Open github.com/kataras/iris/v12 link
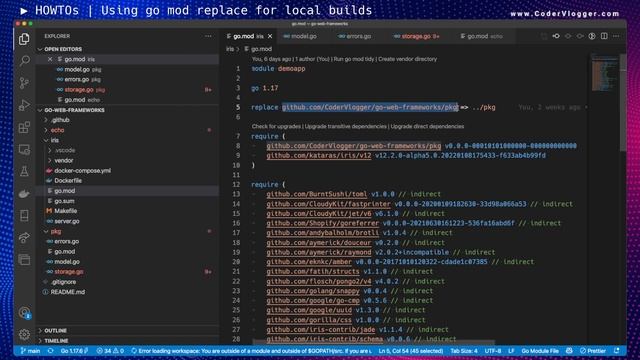The width and height of the screenshot is (640, 360). (x=319, y=156)
